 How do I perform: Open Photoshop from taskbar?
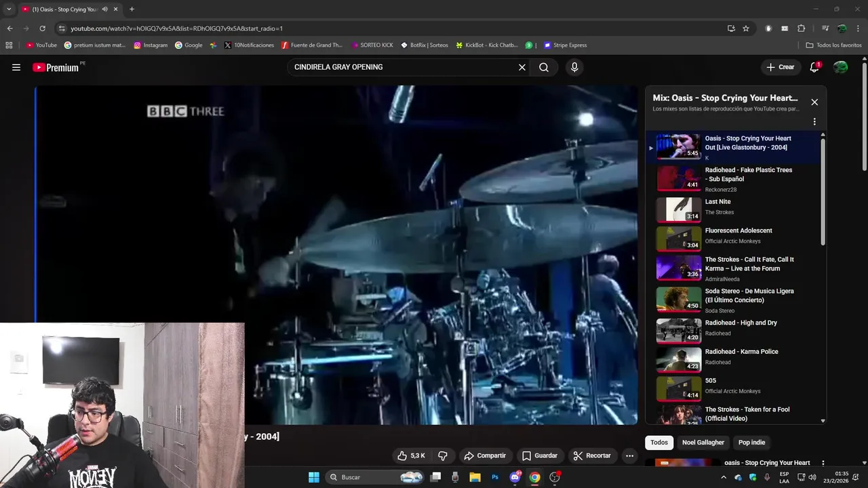coord(495,477)
